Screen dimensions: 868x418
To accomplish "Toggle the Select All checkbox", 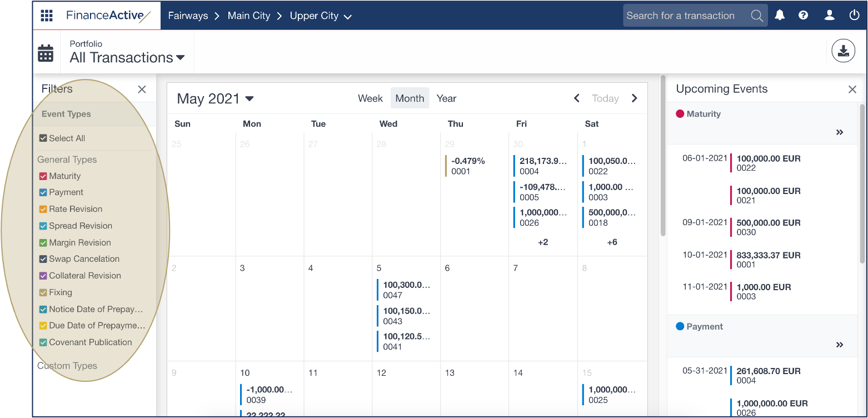I will pos(43,138).
